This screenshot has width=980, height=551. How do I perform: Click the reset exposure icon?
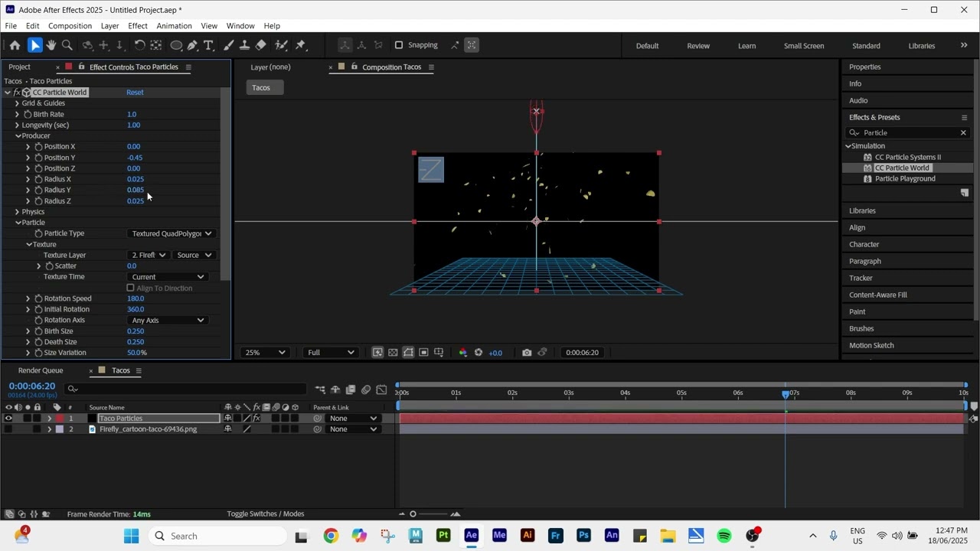pyautogui.click(x=479, y=352)
